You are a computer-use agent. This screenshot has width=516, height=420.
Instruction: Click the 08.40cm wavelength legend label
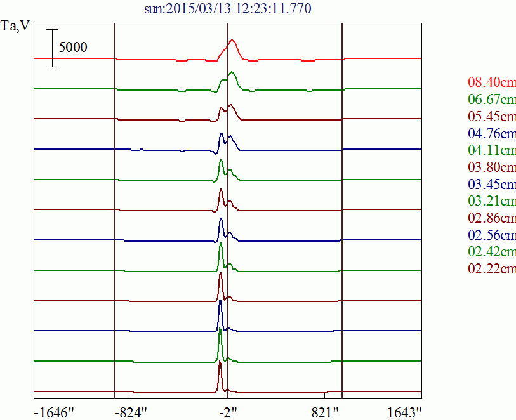coord(492,82)
